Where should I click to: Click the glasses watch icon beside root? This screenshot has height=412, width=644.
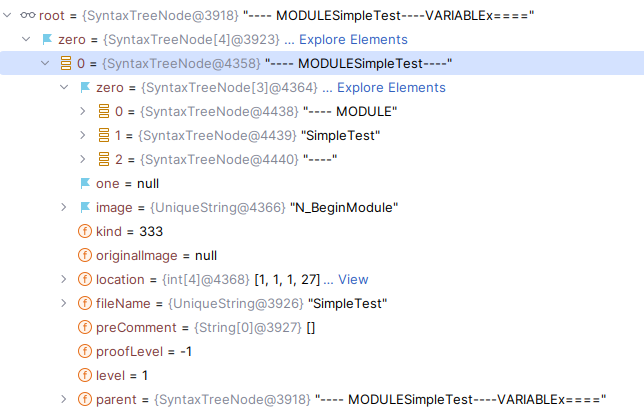(x=27, y=15)
